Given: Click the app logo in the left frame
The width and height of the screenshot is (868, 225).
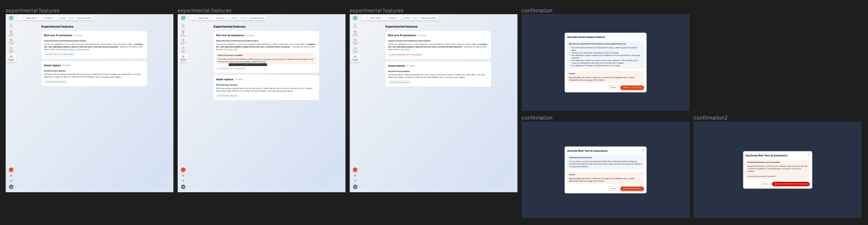Looking at the screenshot, I should (11, 18).
